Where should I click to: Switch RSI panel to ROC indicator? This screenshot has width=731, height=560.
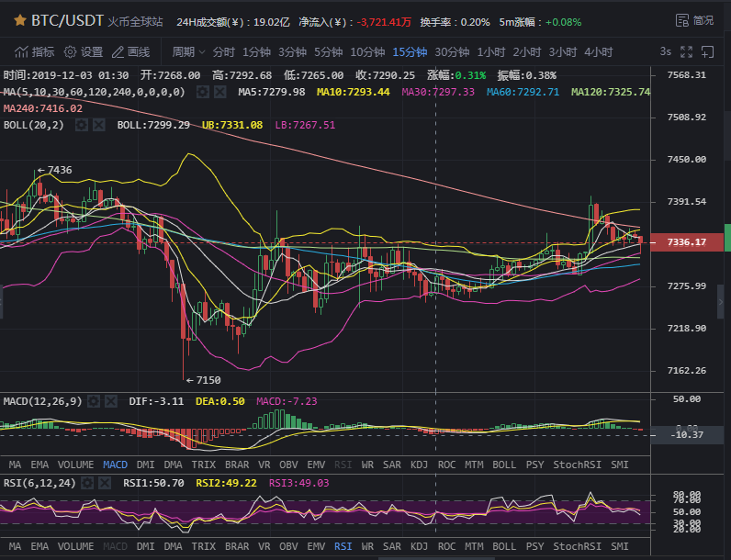(x=446, y=546)
